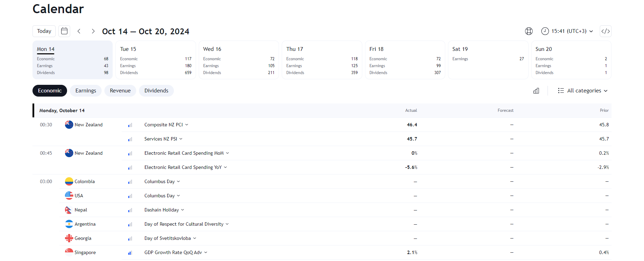Viewport: 644px width, 261px height.
Task: Switch to the Earnings tab
Action: coord(86,91)
